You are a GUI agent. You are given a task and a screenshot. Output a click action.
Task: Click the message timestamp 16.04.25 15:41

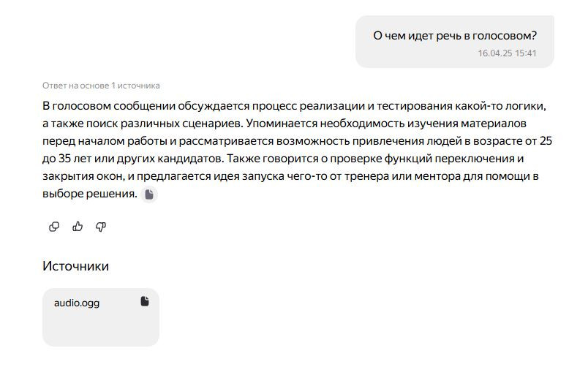pos(507,53)
